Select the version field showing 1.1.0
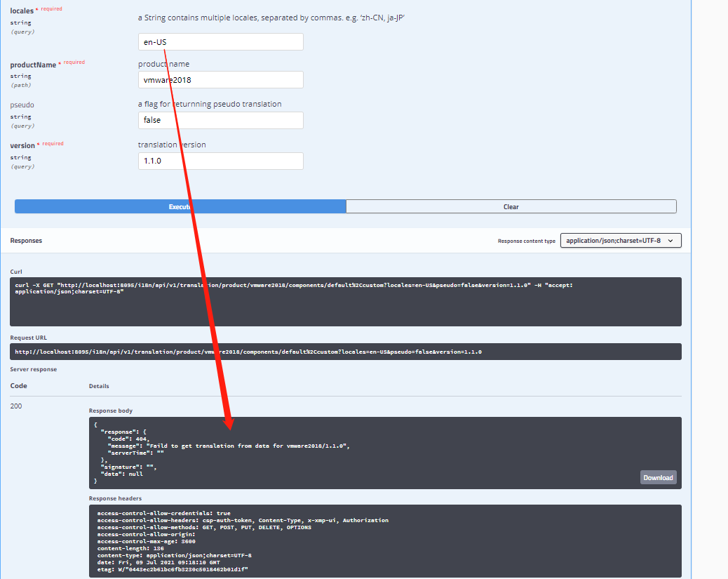Image resolution: width=728 pixels, height=579 pixels. [220, 161]
